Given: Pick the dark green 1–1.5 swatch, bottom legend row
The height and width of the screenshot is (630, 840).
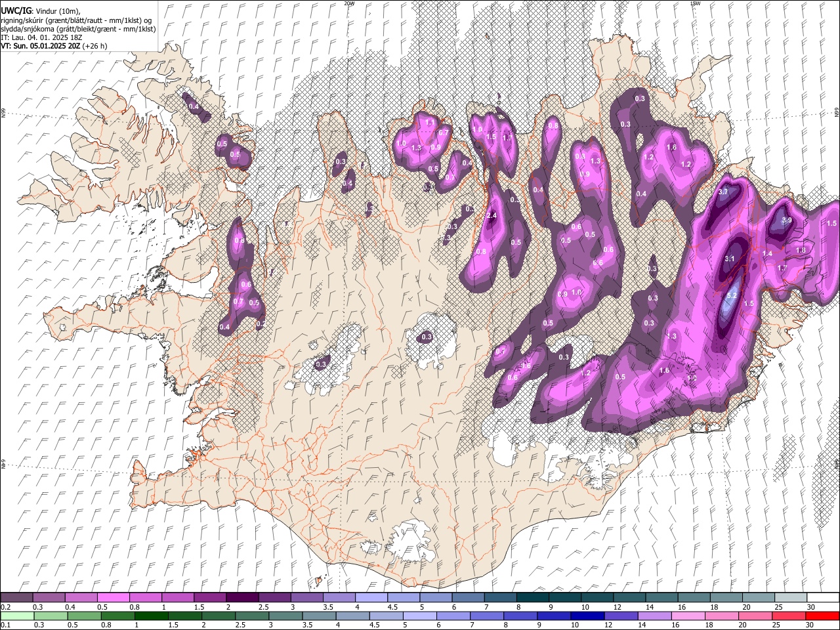Looking at the screenshot, I should tap(152, 616).
